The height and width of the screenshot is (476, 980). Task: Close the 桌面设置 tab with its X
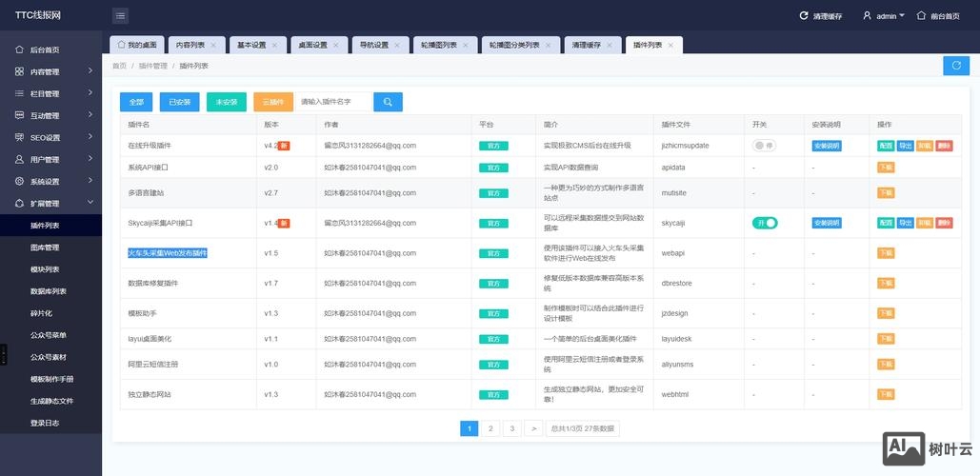pyautogui.click(x=335, y=45)
